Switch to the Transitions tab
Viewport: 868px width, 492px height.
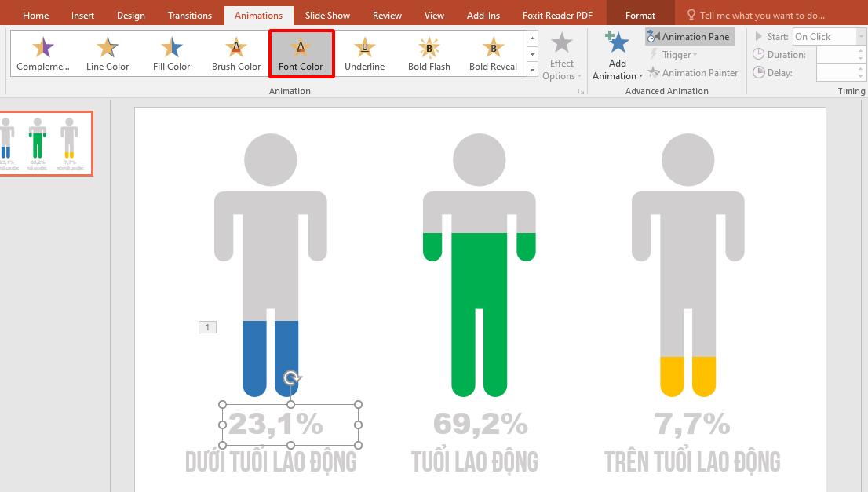tap(190, 16)
